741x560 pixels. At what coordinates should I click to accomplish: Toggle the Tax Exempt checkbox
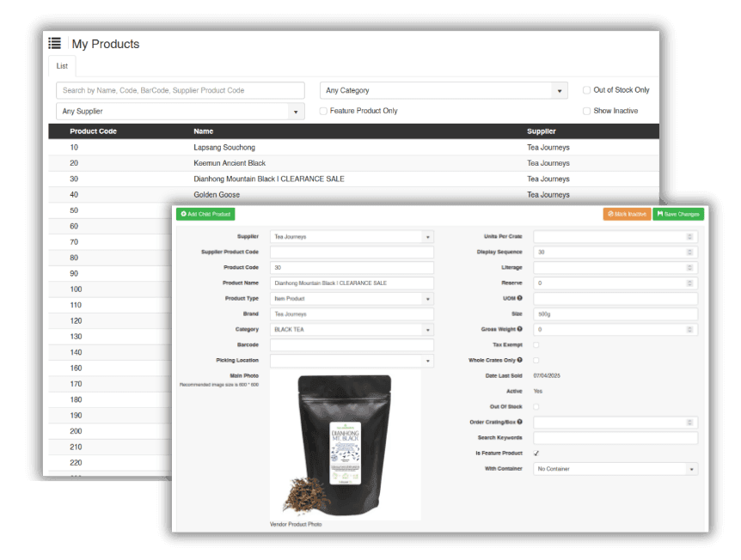pyautogui.click(x=536, y=344)
